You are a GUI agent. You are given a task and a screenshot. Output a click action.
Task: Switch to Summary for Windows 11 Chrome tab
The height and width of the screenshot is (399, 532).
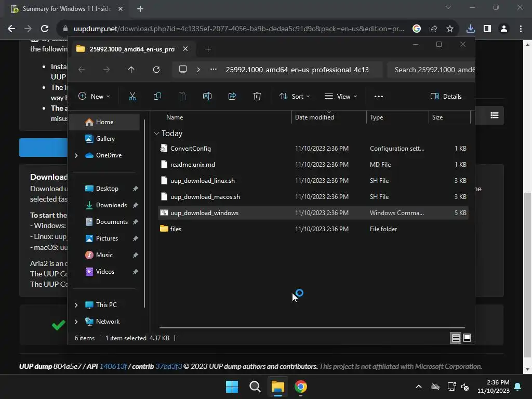(67, 9)
